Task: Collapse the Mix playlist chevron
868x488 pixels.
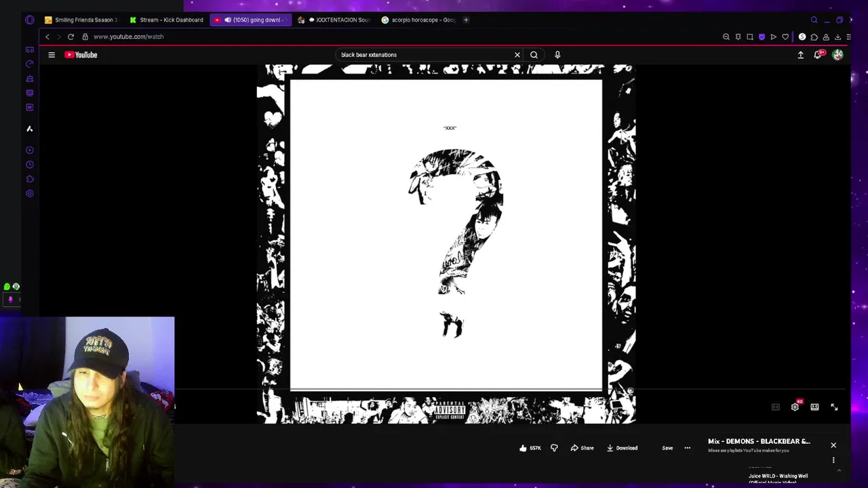Action: 839,470
